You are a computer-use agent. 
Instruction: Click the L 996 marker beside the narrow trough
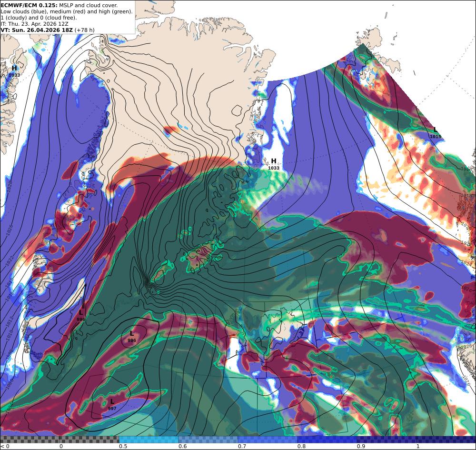point(81,316)
